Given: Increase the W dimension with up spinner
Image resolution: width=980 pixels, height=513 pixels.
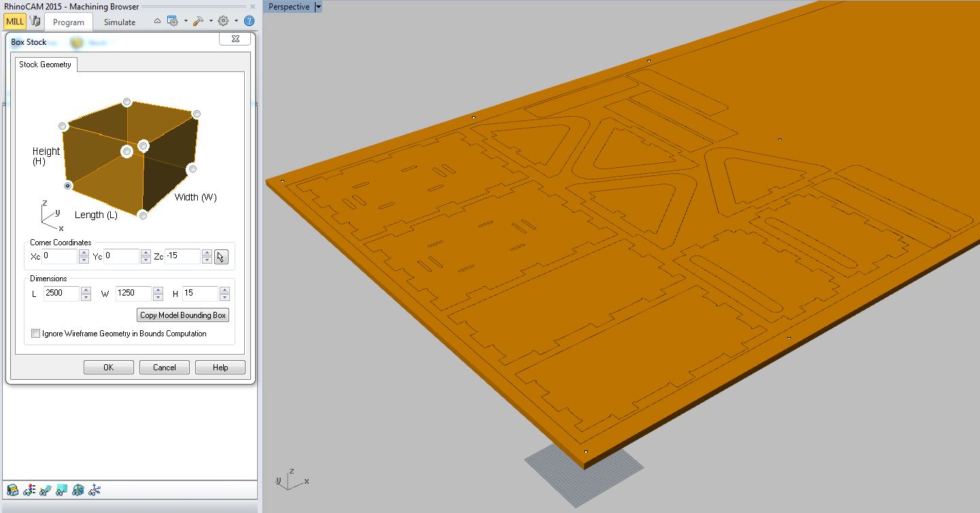Looking at the screenshot, I should [158, 290].
